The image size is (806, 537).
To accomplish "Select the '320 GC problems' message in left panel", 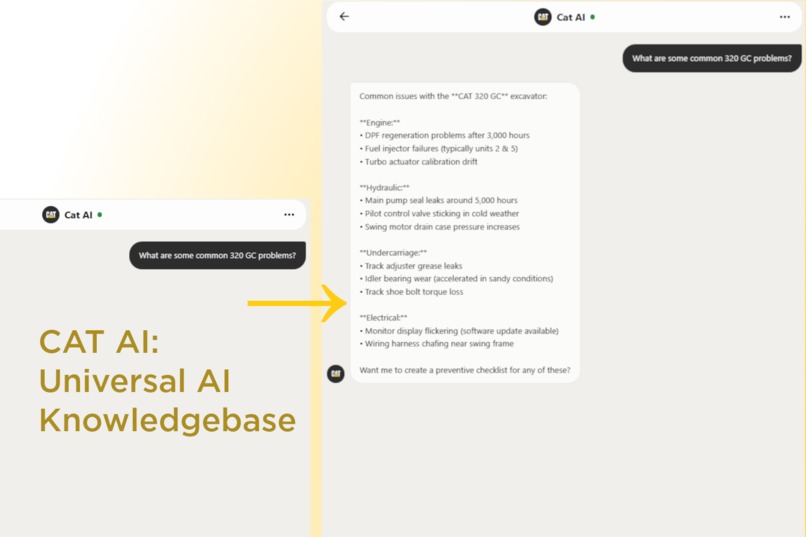I will click(217, 255).
